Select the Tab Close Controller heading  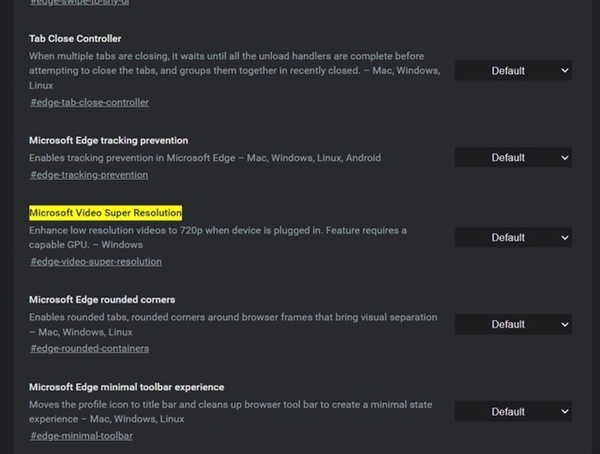[x=75, y=39]
